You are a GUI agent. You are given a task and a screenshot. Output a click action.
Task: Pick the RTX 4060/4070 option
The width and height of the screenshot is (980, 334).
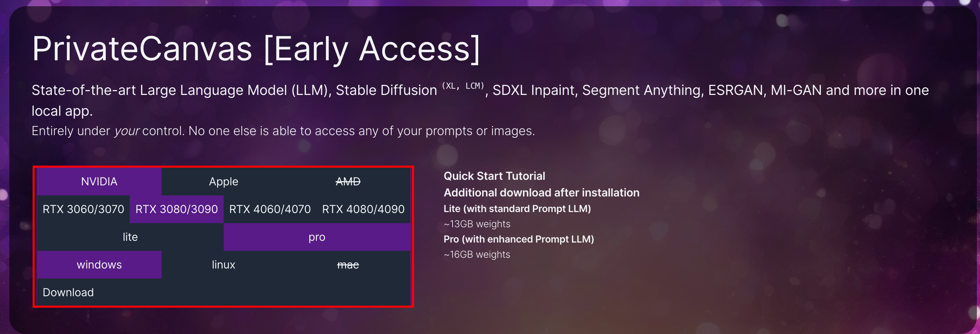[270, 209]
